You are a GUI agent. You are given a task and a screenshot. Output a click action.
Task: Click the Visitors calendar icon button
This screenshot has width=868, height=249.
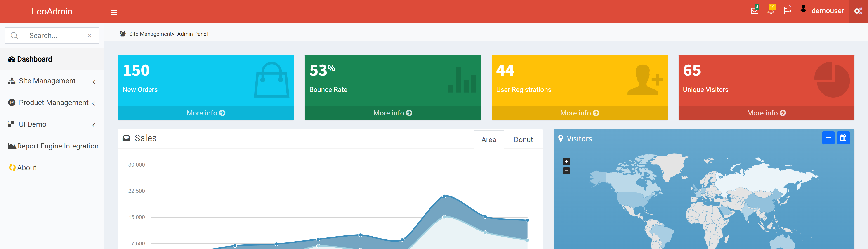pyautogui.click(x=843, y=138)
